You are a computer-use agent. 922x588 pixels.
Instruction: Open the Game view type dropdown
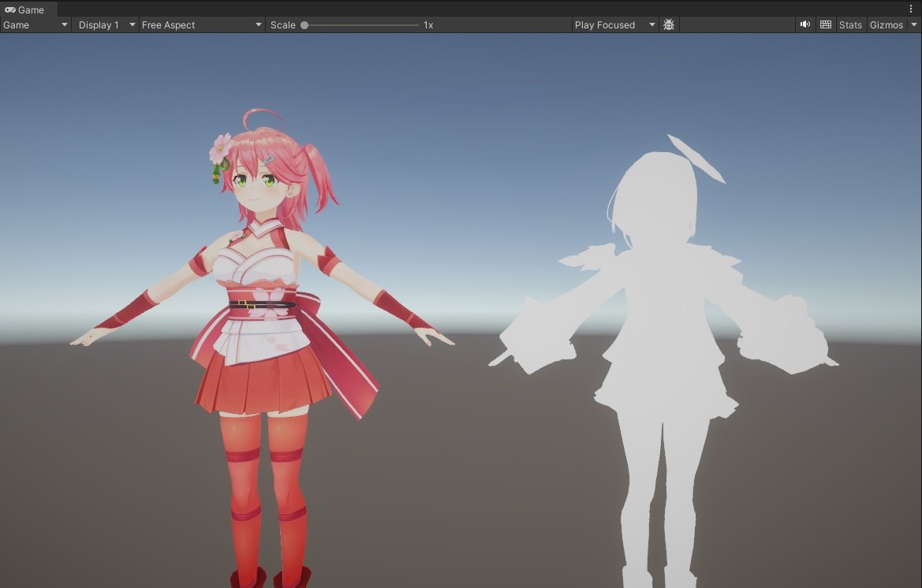click(x=35, y=24)
